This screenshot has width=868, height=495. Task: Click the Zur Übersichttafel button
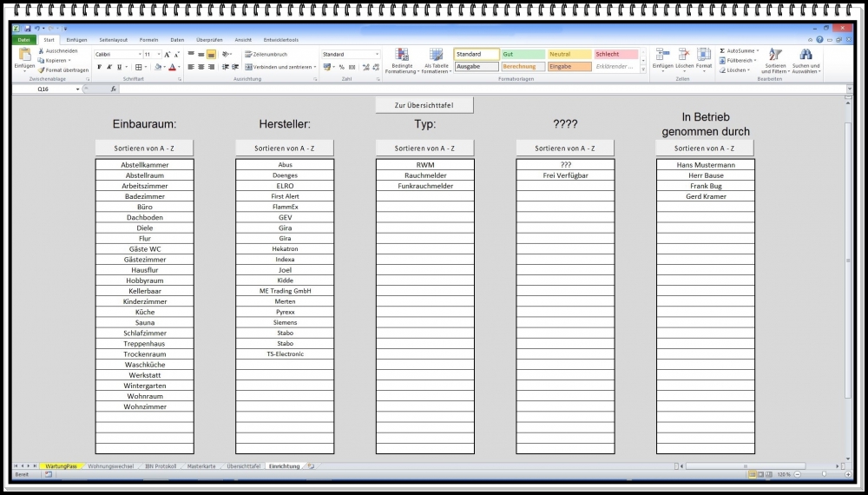click(x=424, y=105)
